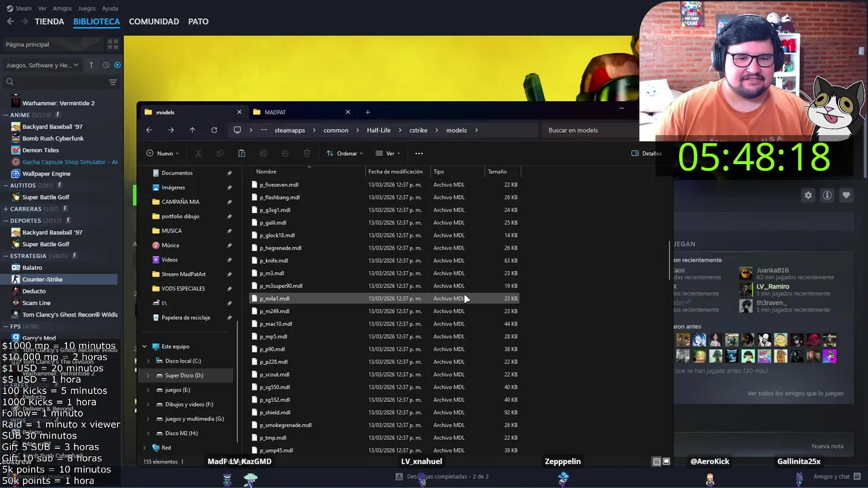Add game to favorites heart icon
Screen dimensions: 868x488
pos(846,195)
